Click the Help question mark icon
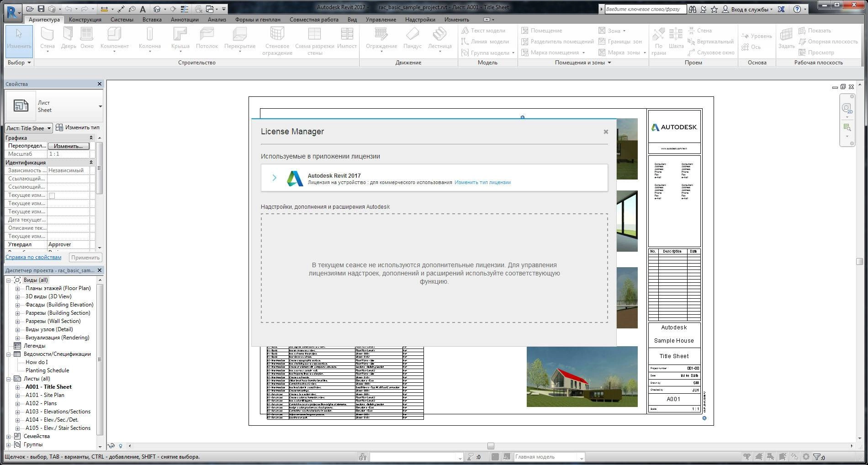Screen dimensions: 868x465 point(797,9)
